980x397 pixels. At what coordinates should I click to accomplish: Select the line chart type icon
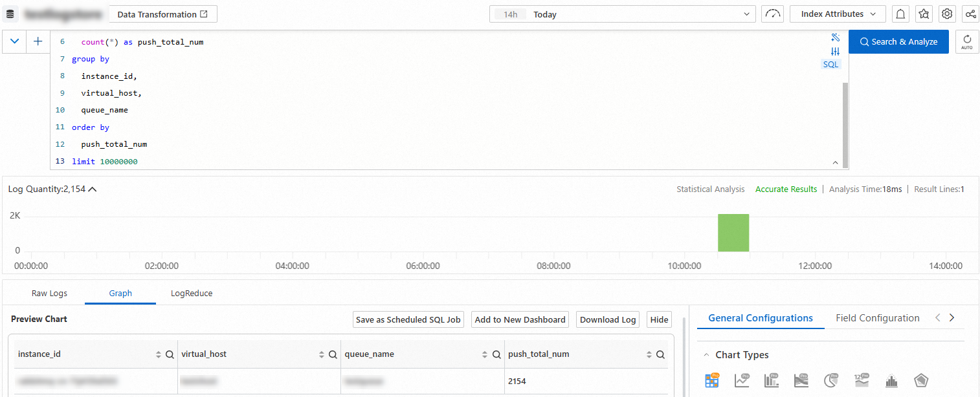pos(742,380)
